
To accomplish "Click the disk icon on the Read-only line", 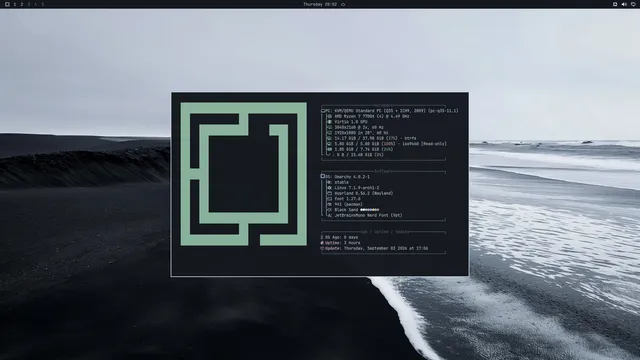I will pyautogui.click(x=329, y=144).
